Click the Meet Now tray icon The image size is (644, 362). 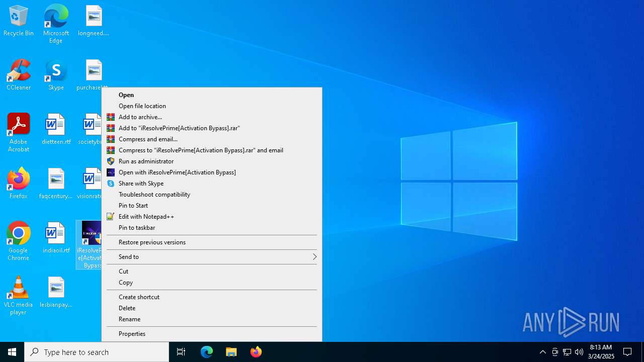coord(555,352)
